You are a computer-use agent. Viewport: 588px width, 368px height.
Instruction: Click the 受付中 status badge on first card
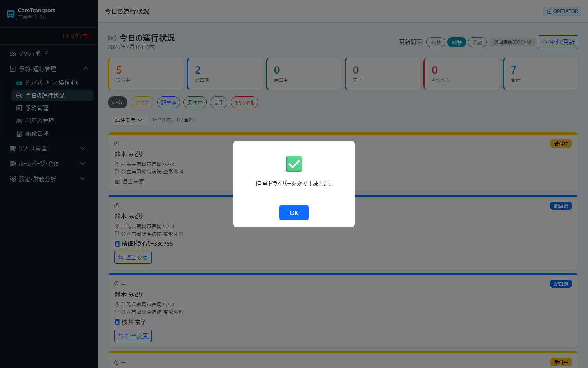pyautogui.click(x=561, y=144)
